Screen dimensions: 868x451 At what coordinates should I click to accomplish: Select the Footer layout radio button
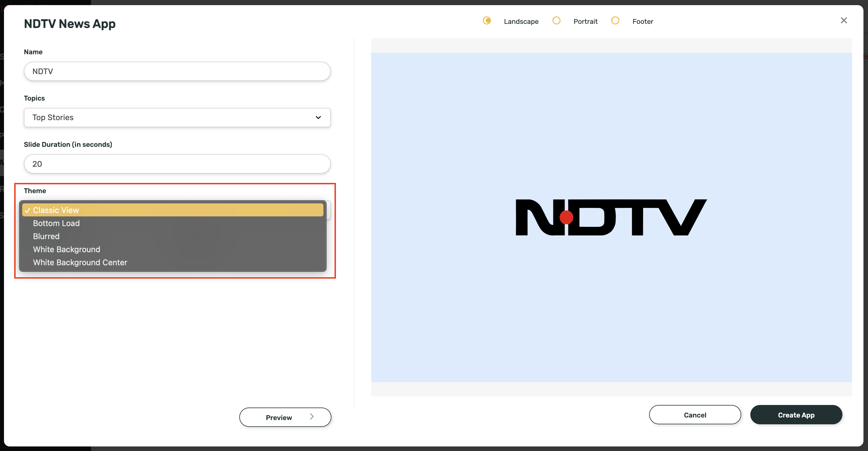615,20
